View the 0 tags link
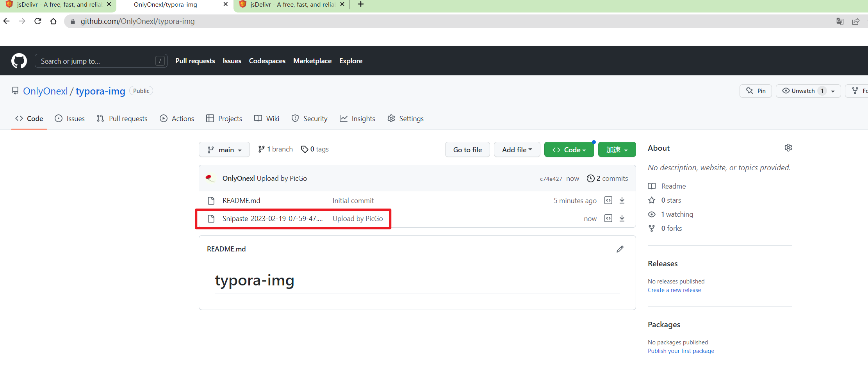Viewport: 868px width, 376px height. click(315, 149)
